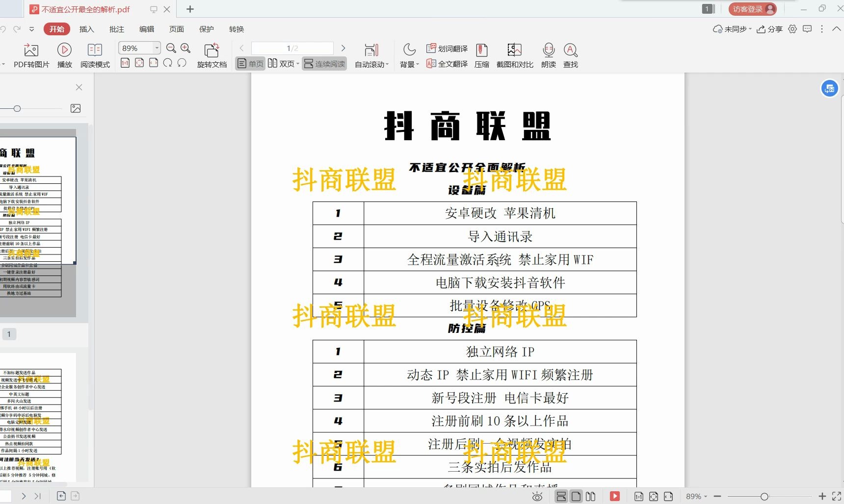
Task: Click the eye protection icon in the status bar
Action: (537, 497)
